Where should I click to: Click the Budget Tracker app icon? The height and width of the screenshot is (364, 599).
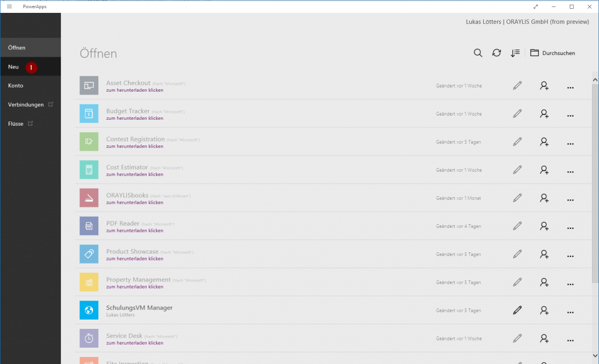[x=89, y=114]
